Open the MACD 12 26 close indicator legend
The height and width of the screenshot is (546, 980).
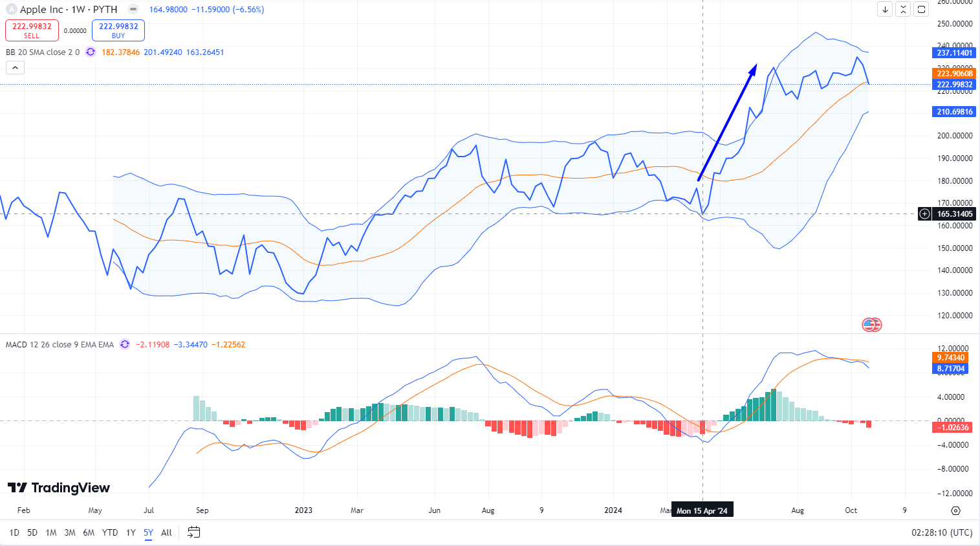coord(60,345)
